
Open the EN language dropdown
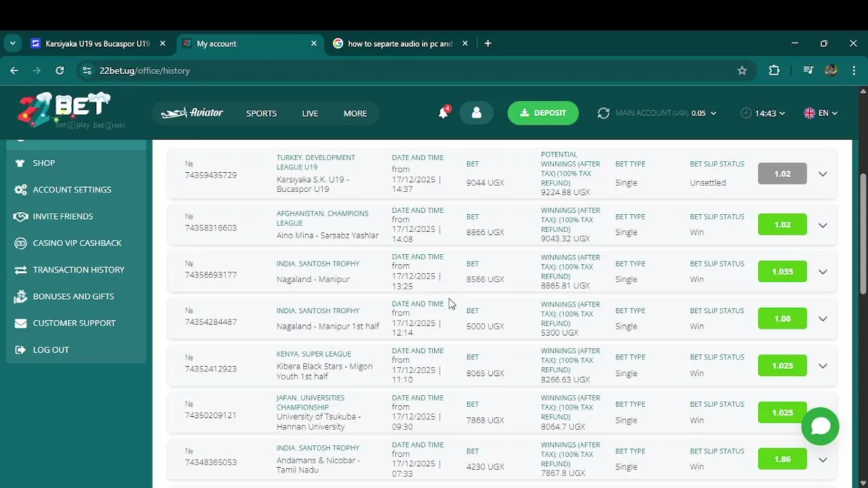[821, 113]
